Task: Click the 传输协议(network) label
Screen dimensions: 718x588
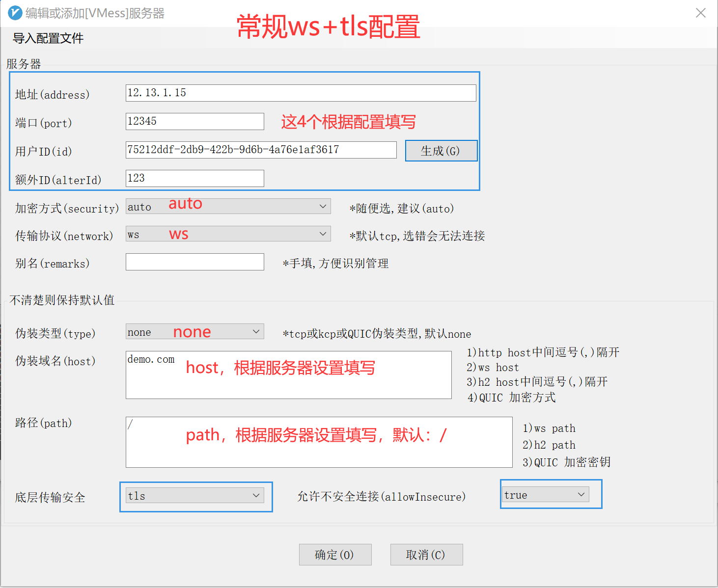Action: [64, 236]
